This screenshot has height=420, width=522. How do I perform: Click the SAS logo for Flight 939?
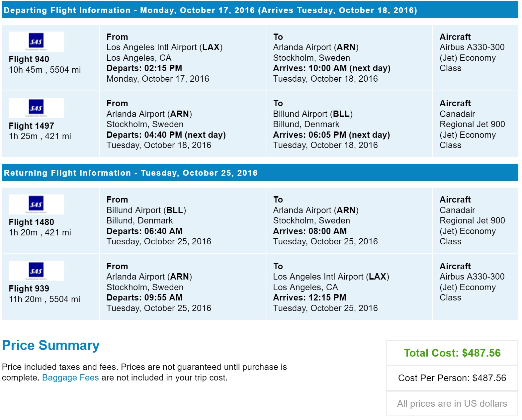coord(36,271)
